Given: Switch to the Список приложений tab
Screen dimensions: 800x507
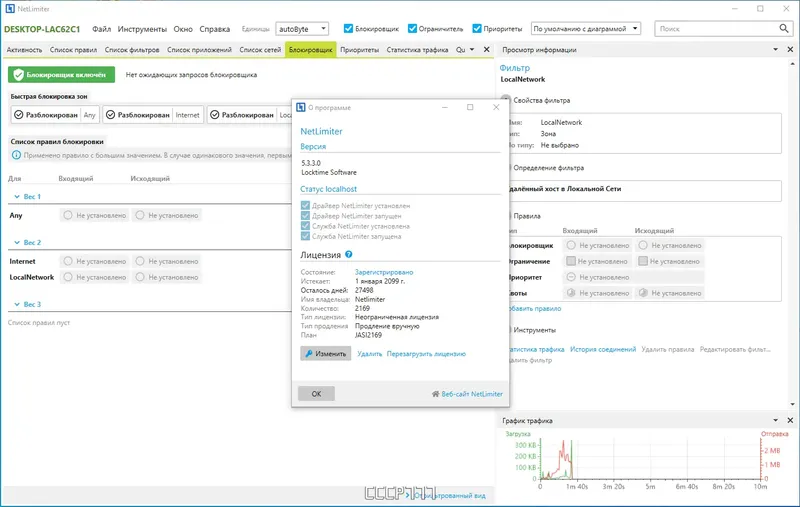Looking at the screenshot, I should click(x=199, y=49).
